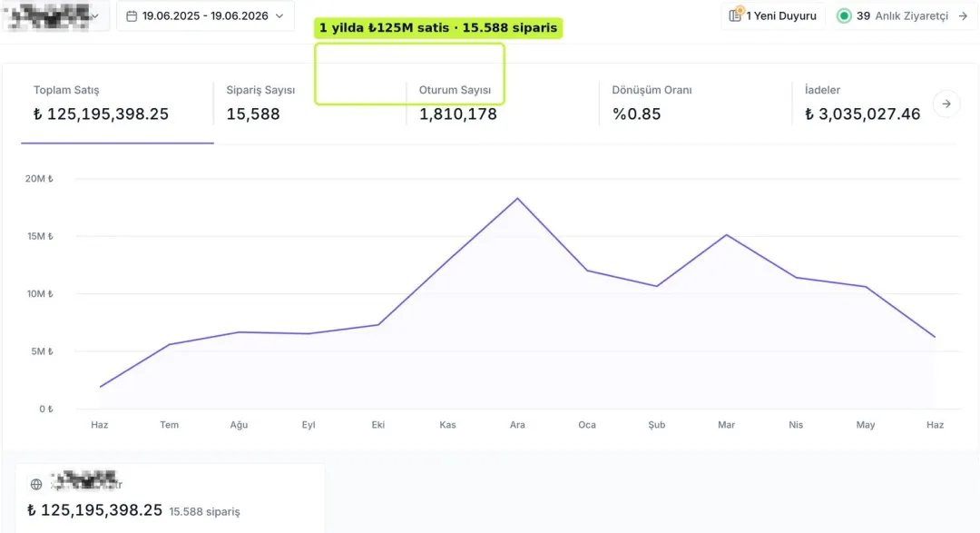Open the announcements newspaper icon
The image size is (980, 533).
(x=736, y=15)
